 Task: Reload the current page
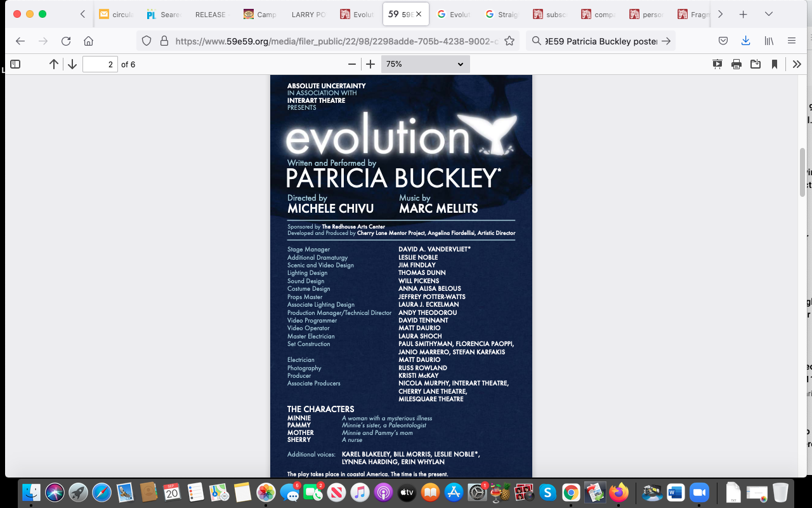click(66, 41)
